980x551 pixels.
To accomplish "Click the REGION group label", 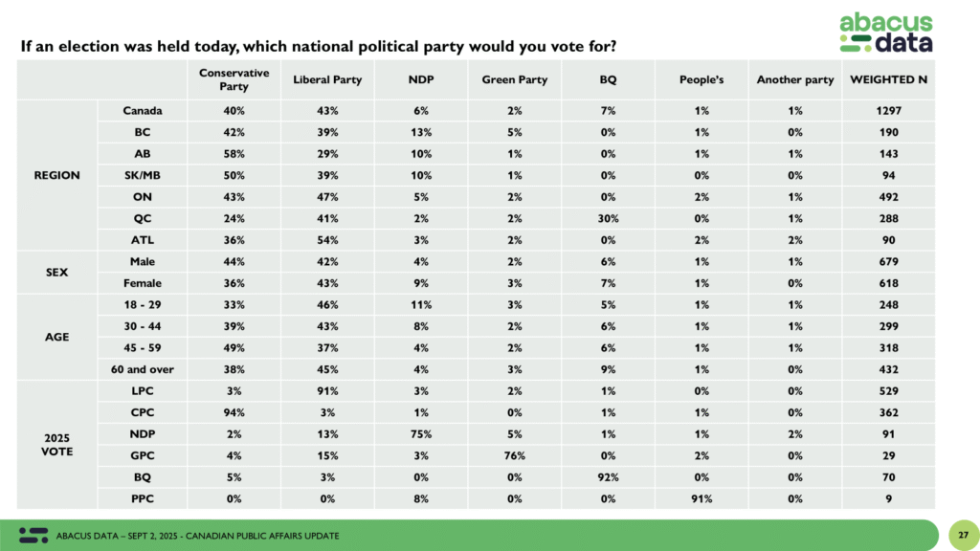I will coord(58,175).
